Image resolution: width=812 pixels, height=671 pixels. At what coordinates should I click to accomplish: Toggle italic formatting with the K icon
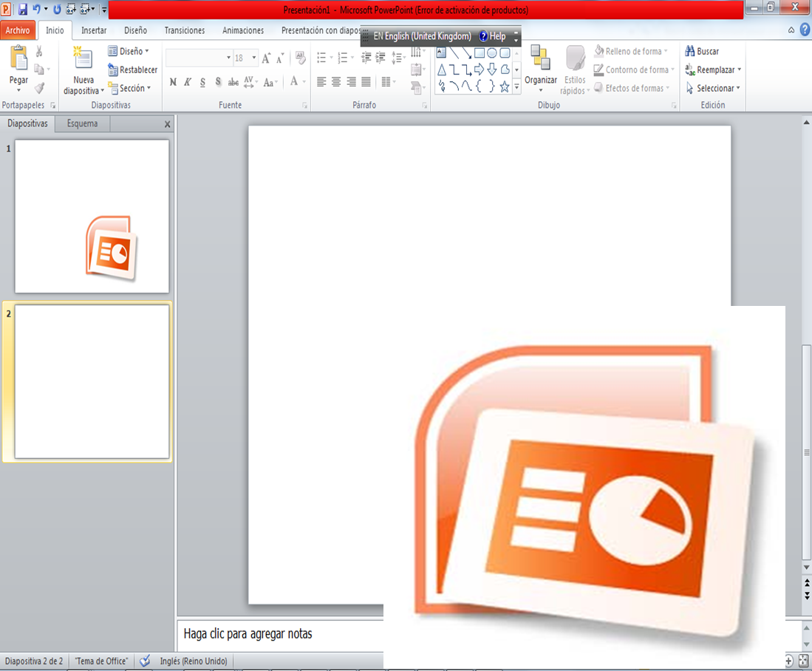188,82
